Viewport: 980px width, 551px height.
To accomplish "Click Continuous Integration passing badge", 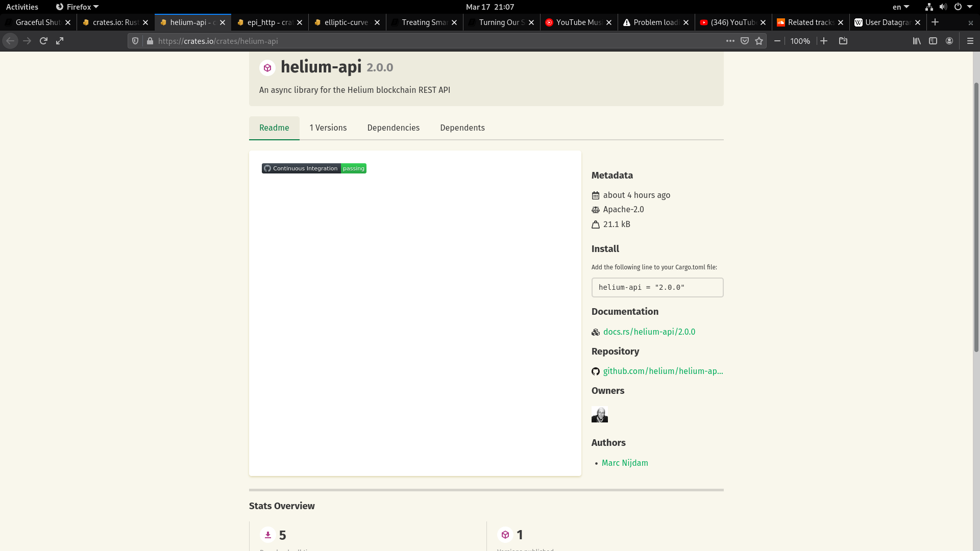I will pos(314,168).
